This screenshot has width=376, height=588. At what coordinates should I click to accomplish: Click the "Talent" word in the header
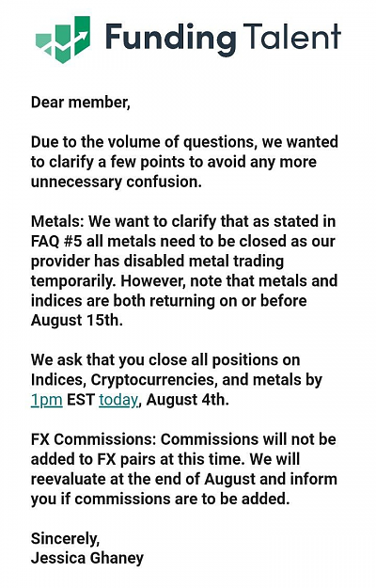(x=291, y=37)
